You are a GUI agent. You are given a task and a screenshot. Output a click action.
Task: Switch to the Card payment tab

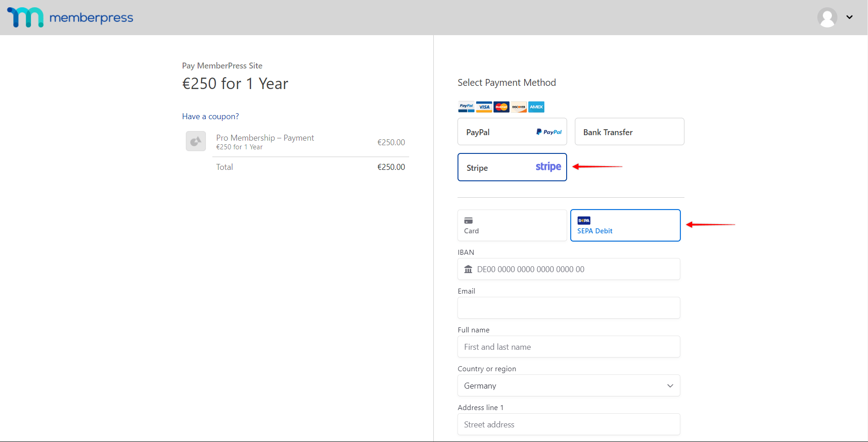[512, 226]
